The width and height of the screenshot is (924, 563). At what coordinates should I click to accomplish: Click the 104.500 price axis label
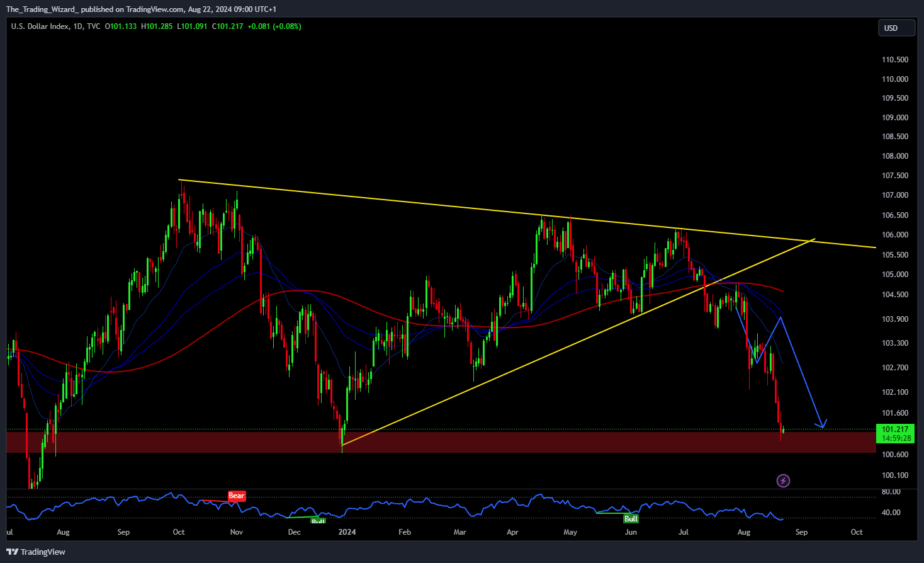click(895, 295)
